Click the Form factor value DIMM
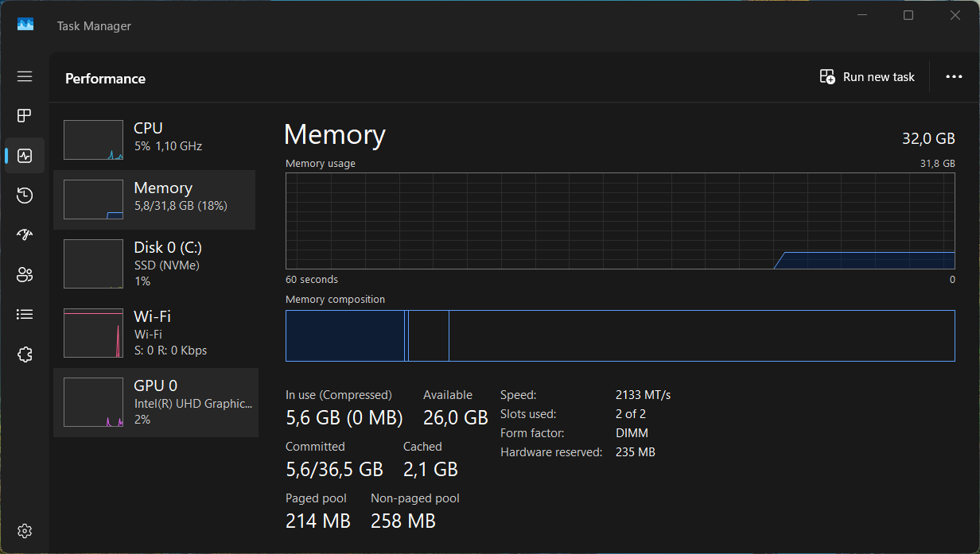Screen dimensions: 980x554 [x=632, y=433]
